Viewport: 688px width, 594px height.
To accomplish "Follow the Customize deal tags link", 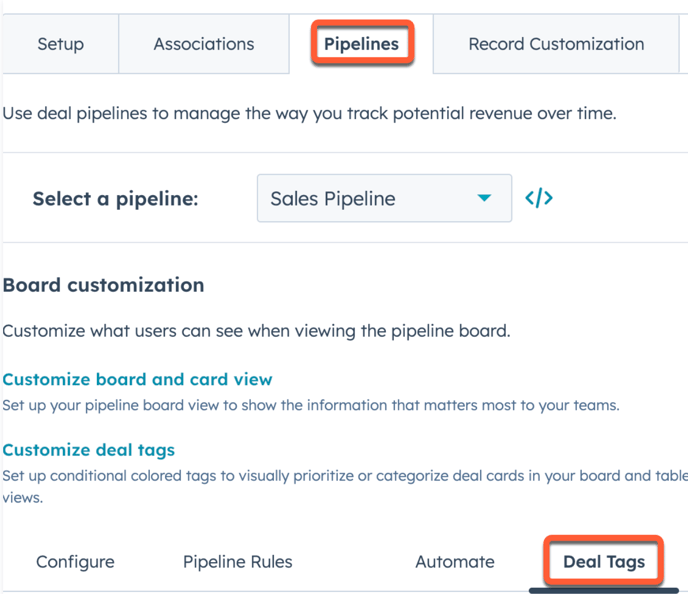I will (x=89, y=450).
